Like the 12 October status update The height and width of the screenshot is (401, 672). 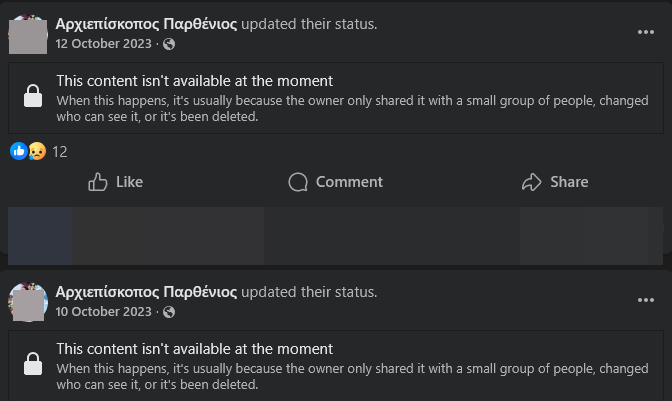(116, 182)
